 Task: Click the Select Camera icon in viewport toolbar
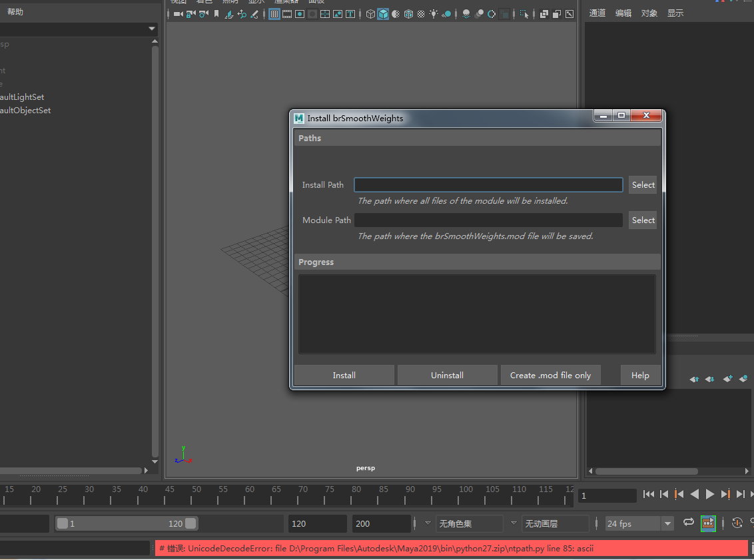point(178,14)
